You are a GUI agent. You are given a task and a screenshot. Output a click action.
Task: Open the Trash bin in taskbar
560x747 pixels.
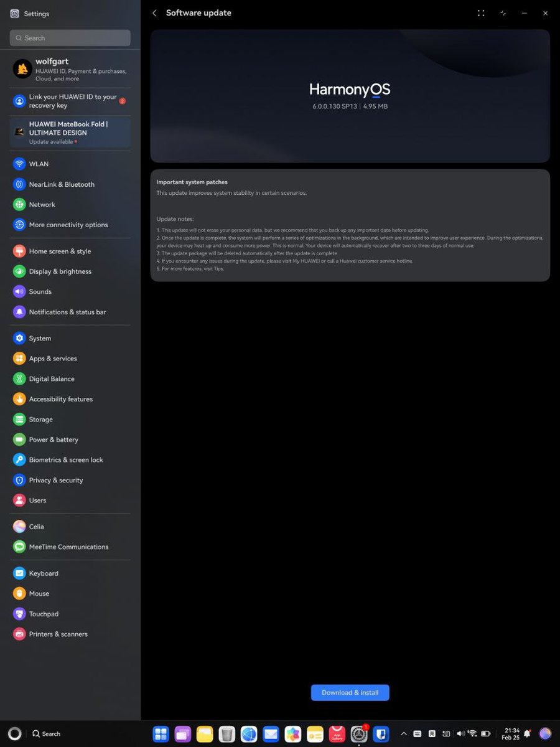[227, 734]
